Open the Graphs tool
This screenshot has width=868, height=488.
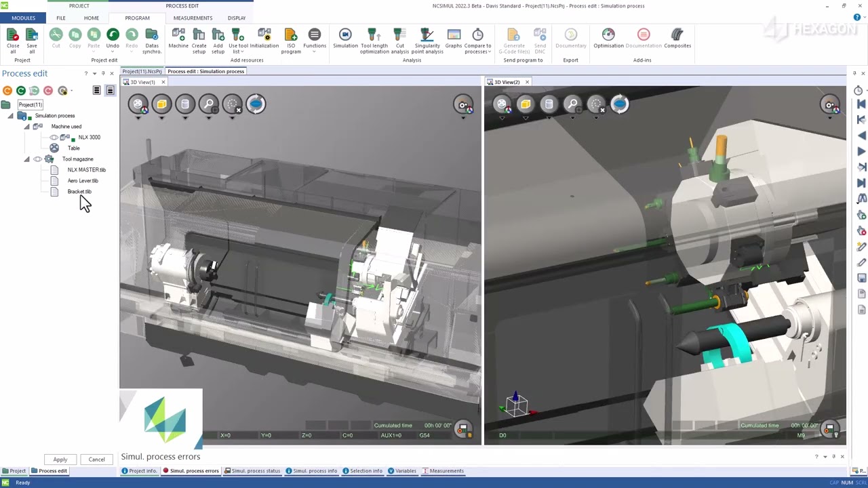coord(454,39)
